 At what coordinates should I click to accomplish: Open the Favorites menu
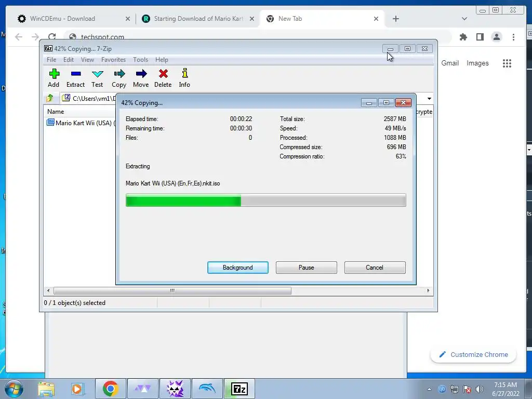point(113,60)
